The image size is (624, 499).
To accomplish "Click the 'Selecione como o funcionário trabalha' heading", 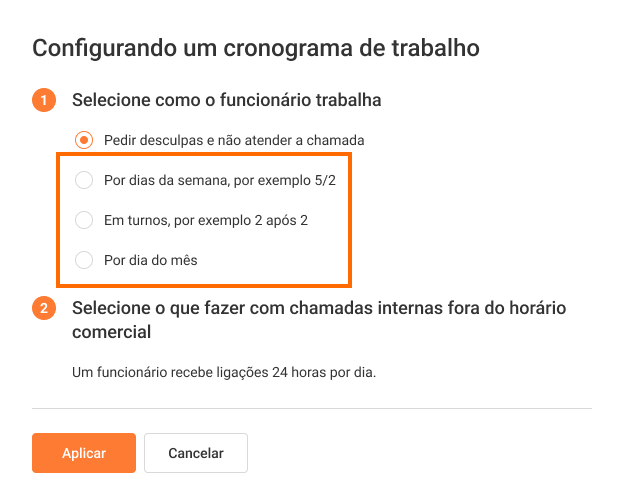I will 226,100.
